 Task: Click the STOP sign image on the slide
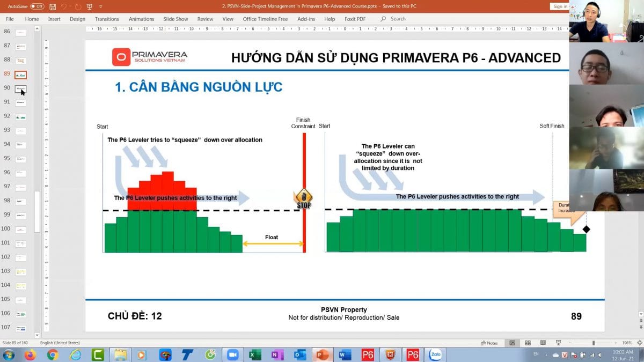[x=303, y=199]
